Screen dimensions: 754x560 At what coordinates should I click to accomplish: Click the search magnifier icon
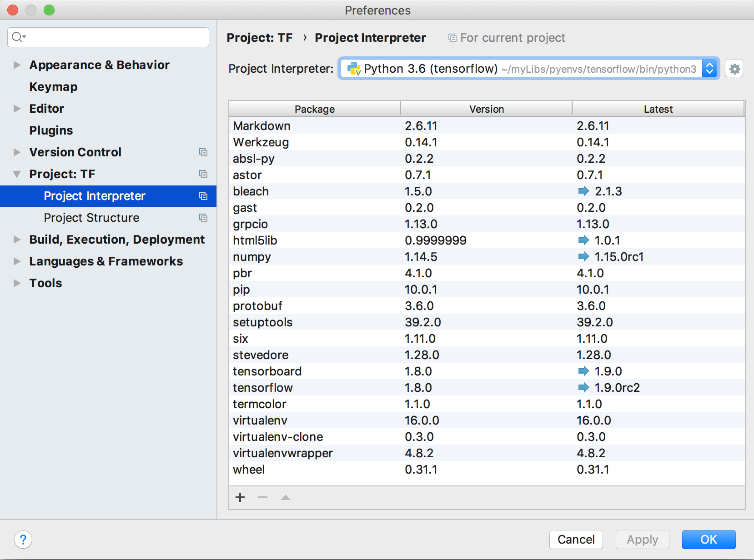(18, 37)
